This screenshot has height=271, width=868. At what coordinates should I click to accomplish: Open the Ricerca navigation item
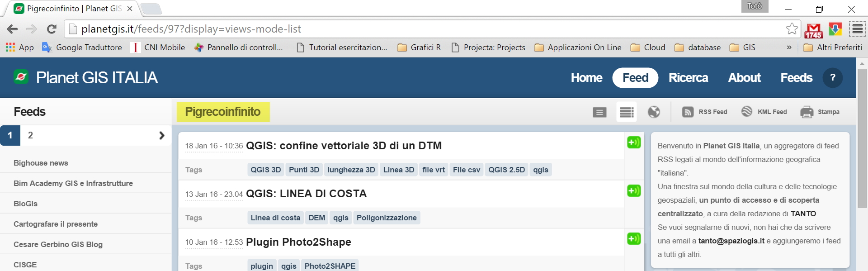pos(688,78)
